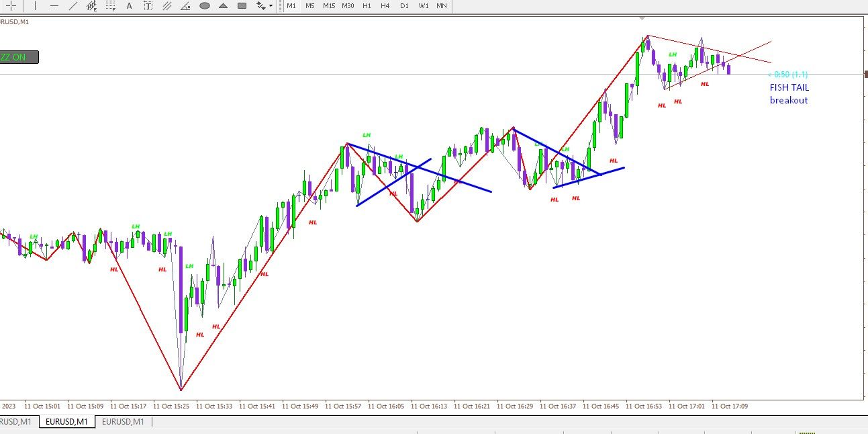
Task: Select the Horizontal Line drawing tool
Action: (54, 5)
